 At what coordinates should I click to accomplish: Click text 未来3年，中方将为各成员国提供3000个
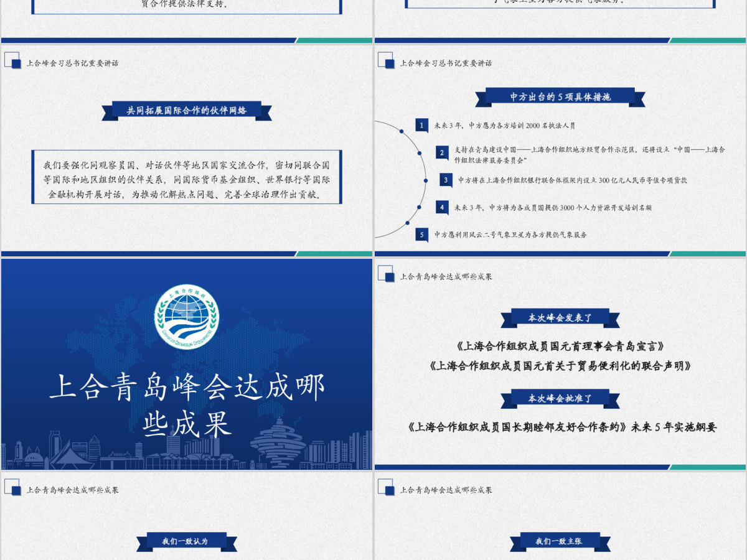(553, 208)
